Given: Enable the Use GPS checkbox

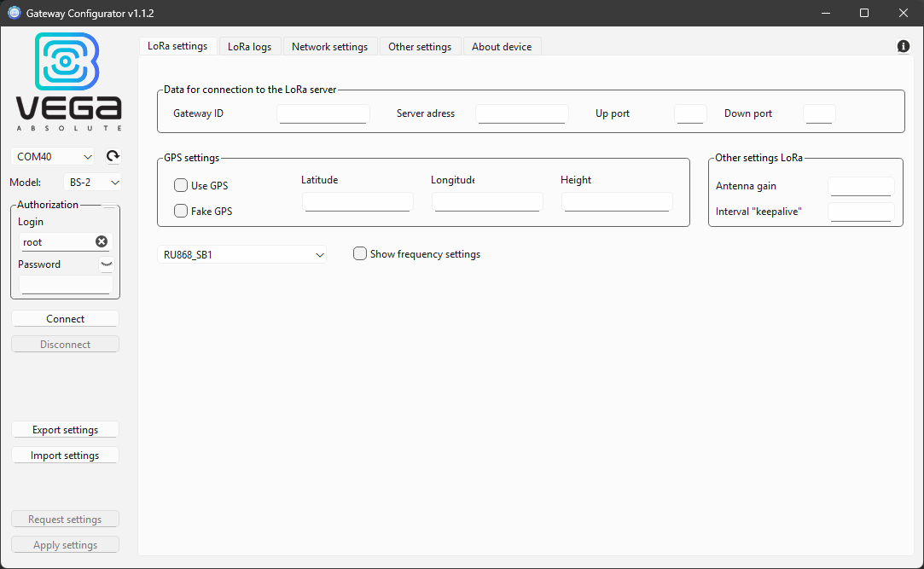Looking at the screenshot, I should [x=180, y=185].
